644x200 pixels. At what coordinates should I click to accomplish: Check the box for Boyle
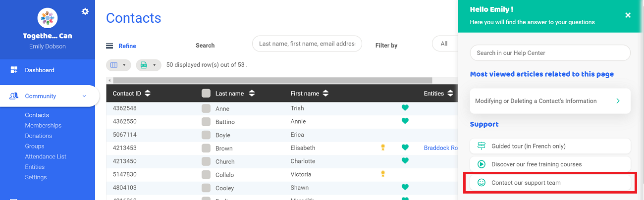tap(206, 135)
